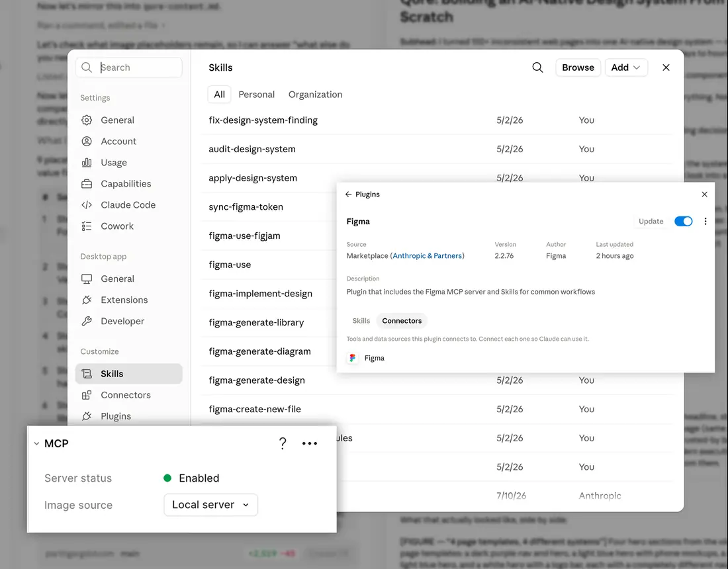This screenshot has width=728, height=569.
Task: Click the Figma logo icon under Connectors
Action: (x=352, y=358)
